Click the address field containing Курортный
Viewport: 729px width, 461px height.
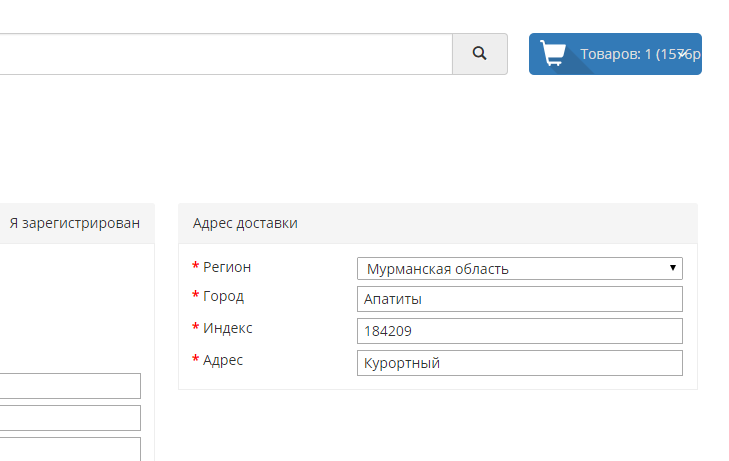[x=519, y=363]
